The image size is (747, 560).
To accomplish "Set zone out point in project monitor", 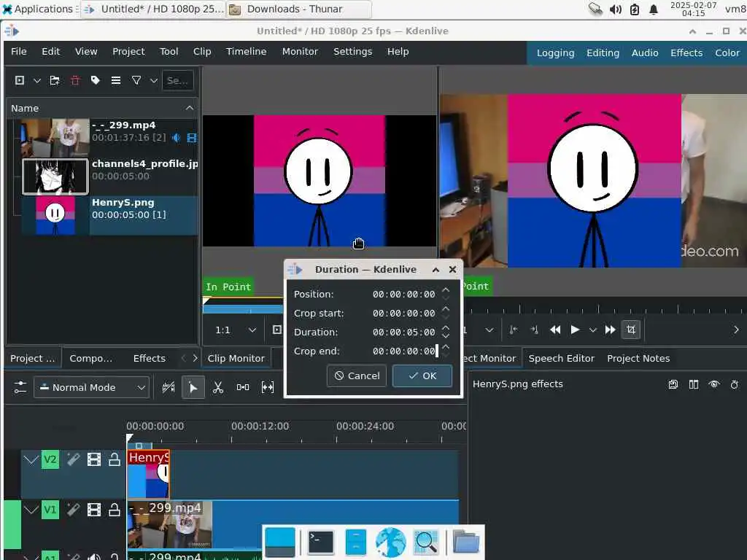I will pos(534,330).
